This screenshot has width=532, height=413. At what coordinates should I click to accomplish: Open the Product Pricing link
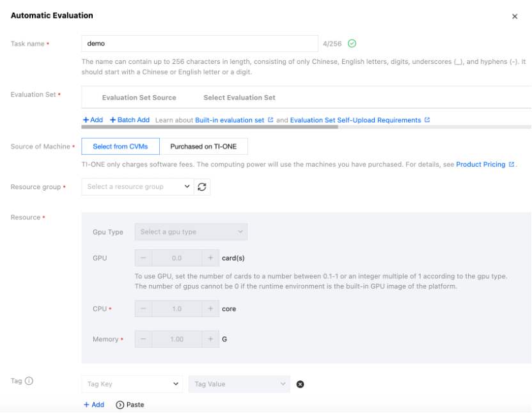tap(481, 164)
